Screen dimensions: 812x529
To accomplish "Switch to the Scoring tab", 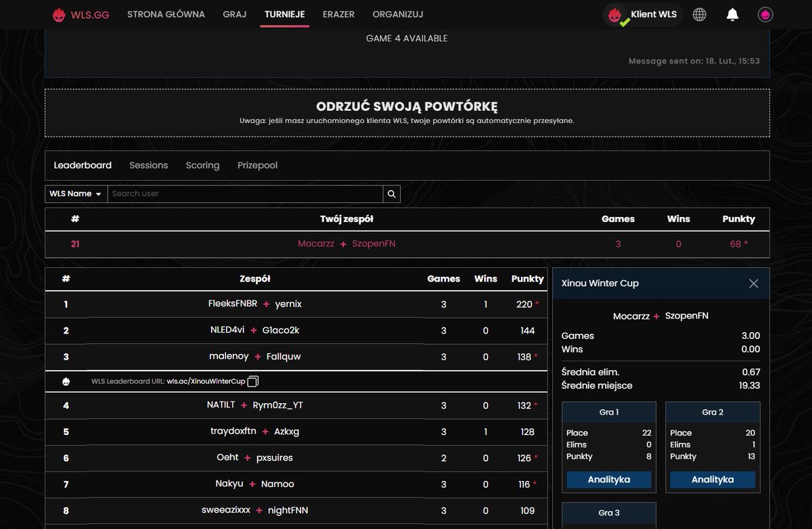I will (x=202, y=165).
